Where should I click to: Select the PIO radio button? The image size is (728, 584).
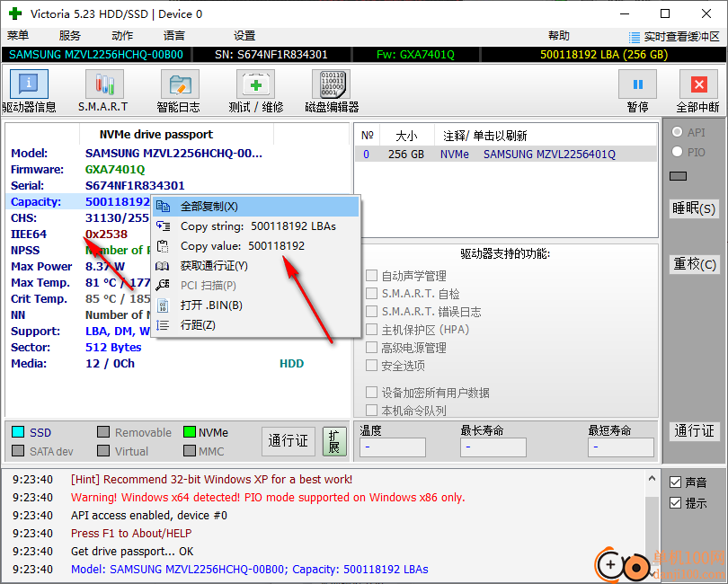coord(678,152)
